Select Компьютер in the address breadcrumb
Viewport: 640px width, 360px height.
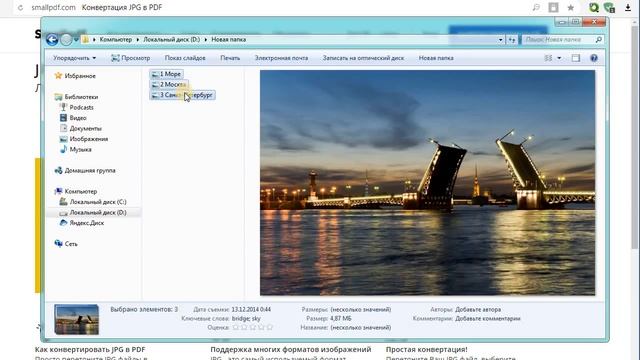coord(116,40)
